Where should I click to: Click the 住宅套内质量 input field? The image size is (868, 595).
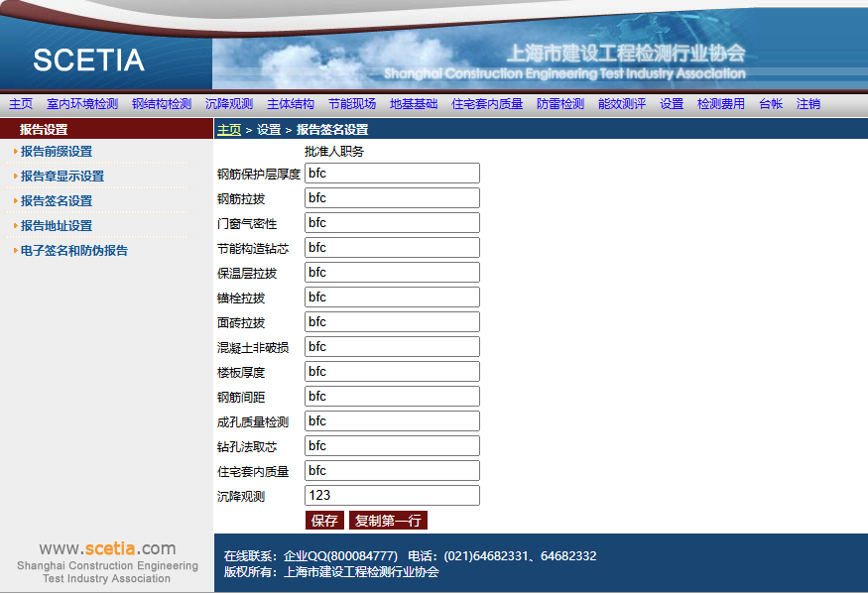click(392, 471)
